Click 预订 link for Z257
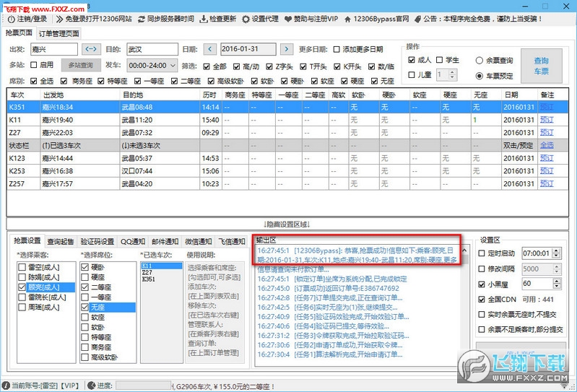Screen dimensions: 577x392 coord(547,183)
